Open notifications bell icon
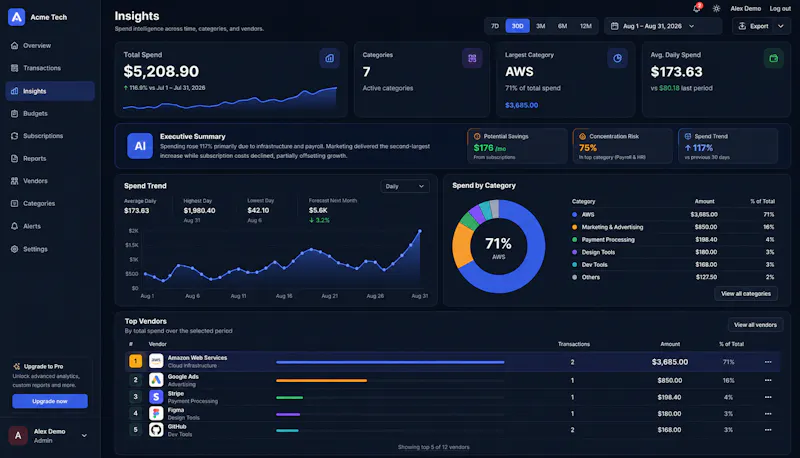Screen dimensions: 800x458 [x=696, y=8]
